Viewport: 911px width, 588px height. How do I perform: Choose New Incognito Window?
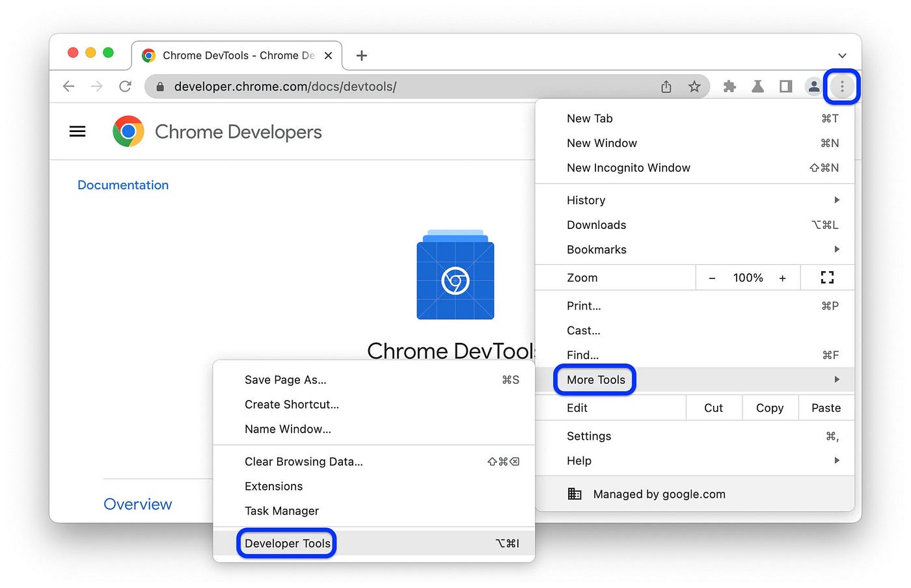(x=694, y=168)
